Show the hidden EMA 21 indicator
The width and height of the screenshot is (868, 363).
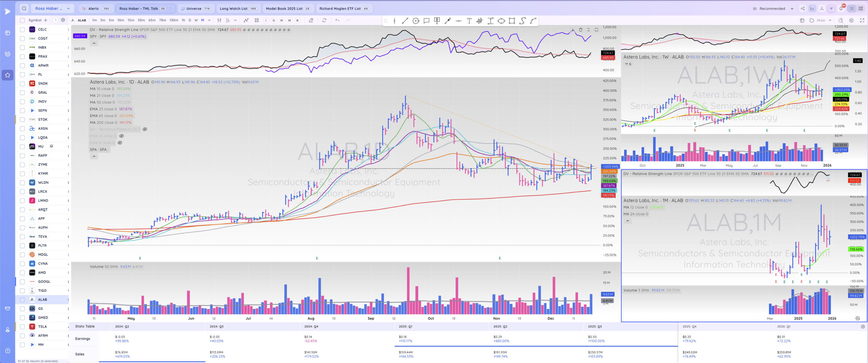(x=121, y=136)
